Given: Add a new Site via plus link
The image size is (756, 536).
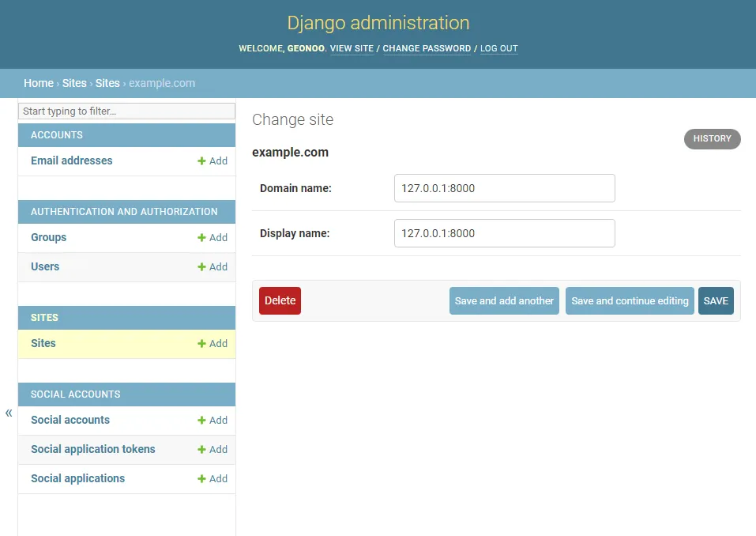Looking at the screenshot, I should (213, 344).
